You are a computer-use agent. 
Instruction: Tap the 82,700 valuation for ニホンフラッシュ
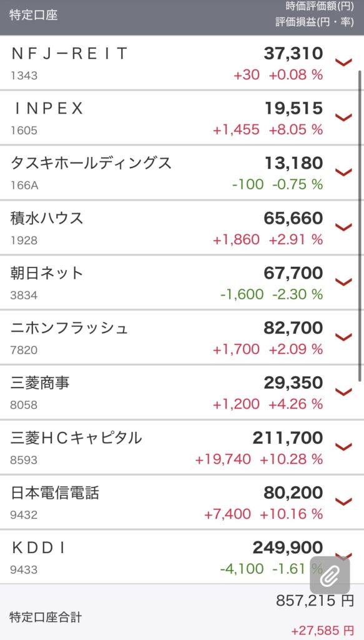point(293,328)
